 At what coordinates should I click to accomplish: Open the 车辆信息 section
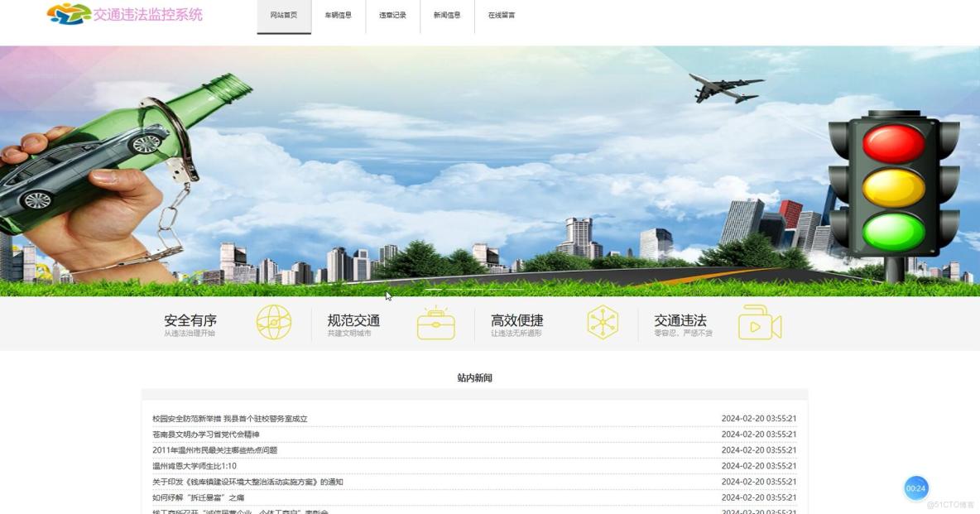click(x=339, y=15)
